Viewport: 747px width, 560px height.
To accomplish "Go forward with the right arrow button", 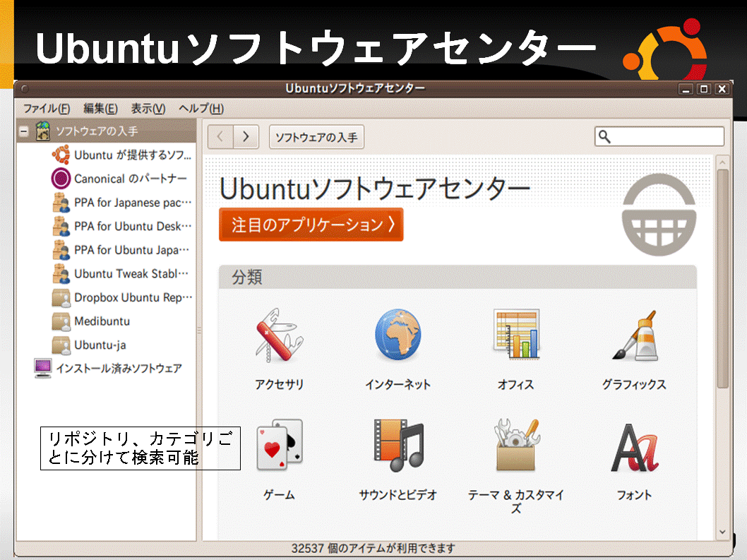I will [x=246, y=137].
